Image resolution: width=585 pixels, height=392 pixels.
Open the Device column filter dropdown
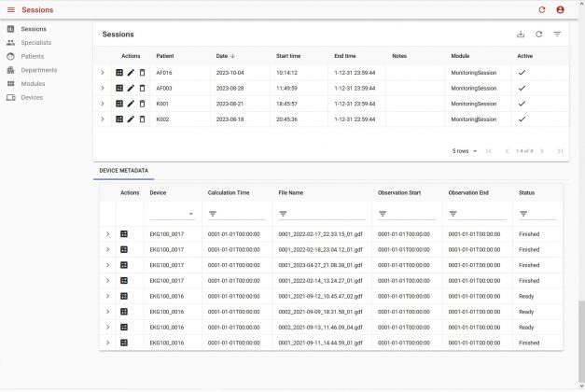tap(190, 214)
